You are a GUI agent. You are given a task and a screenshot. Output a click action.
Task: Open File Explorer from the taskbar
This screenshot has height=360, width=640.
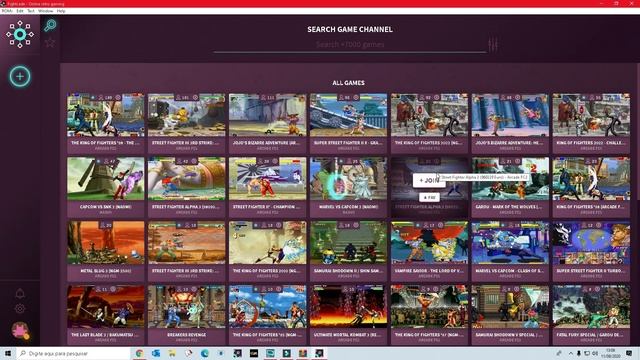172,353
